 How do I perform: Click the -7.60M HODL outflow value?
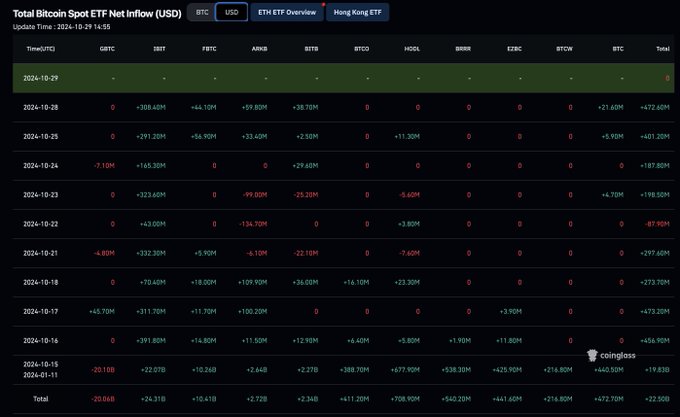coord(409,253)
